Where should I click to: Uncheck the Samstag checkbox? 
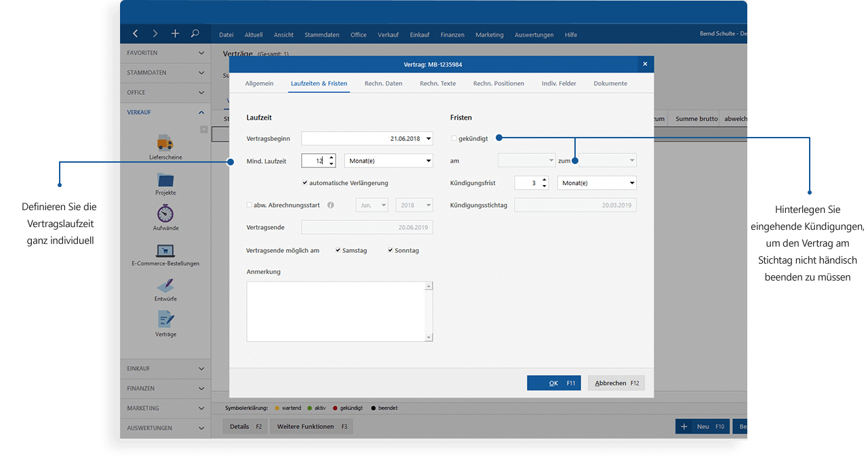click(x=338, y=250)
